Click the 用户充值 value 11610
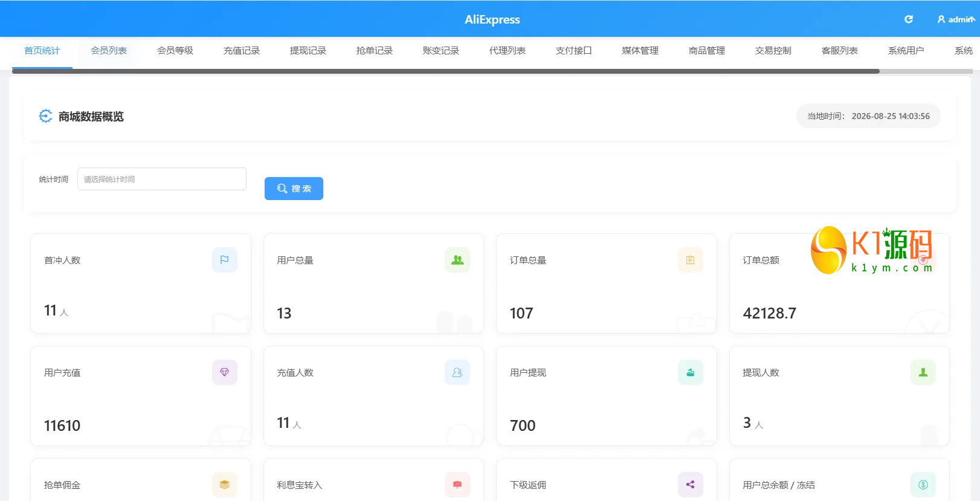This screenshot has width=980, height=501. coord(62,425)
